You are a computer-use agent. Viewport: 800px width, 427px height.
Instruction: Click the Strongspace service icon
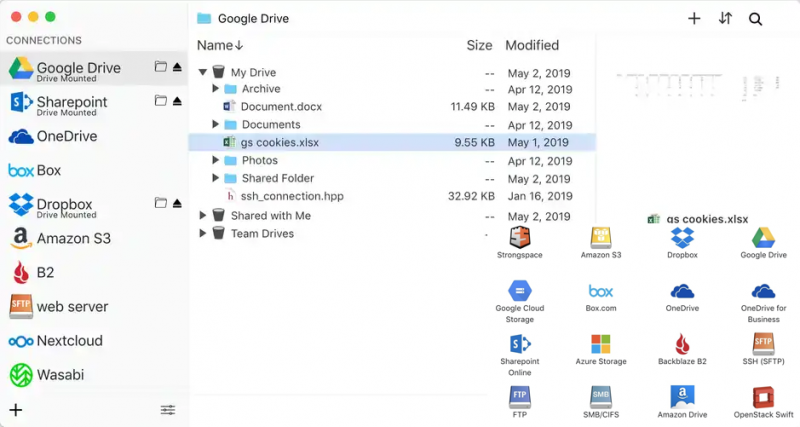pos(519,237)
